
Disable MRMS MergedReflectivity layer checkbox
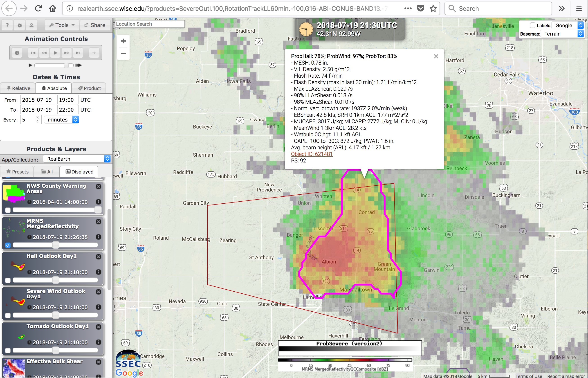click(x=8, y=245)
